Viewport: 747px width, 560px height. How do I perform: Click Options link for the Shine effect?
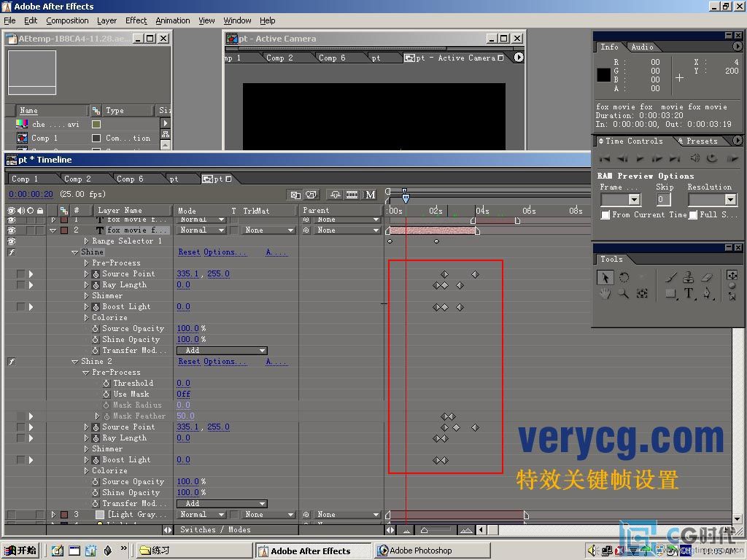pos(225,252)
